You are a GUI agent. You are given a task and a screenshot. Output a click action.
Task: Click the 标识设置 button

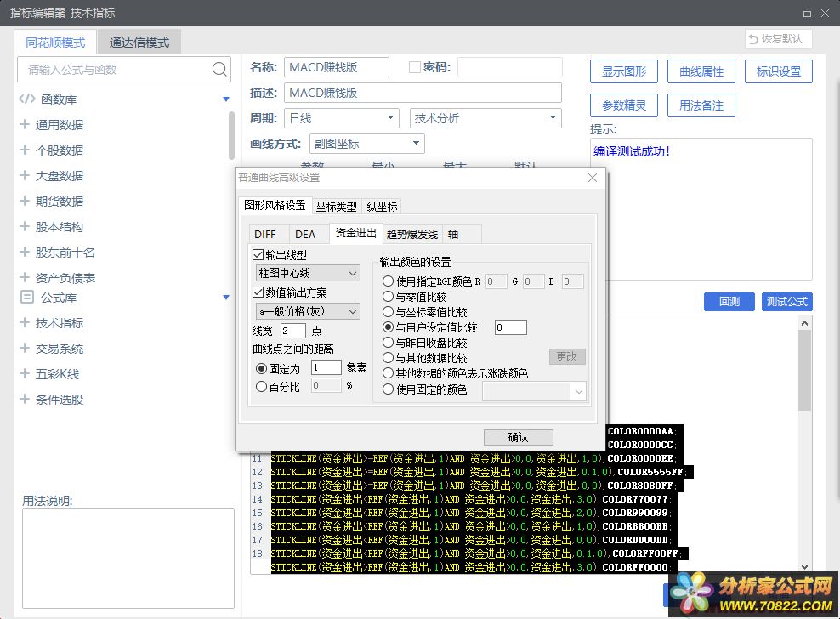(779, 71)
